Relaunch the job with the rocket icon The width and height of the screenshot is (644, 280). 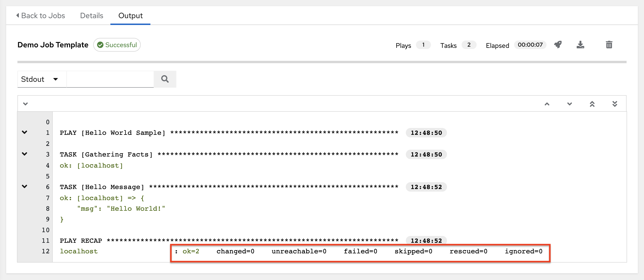pyautogui.click(x=558, y=45)
